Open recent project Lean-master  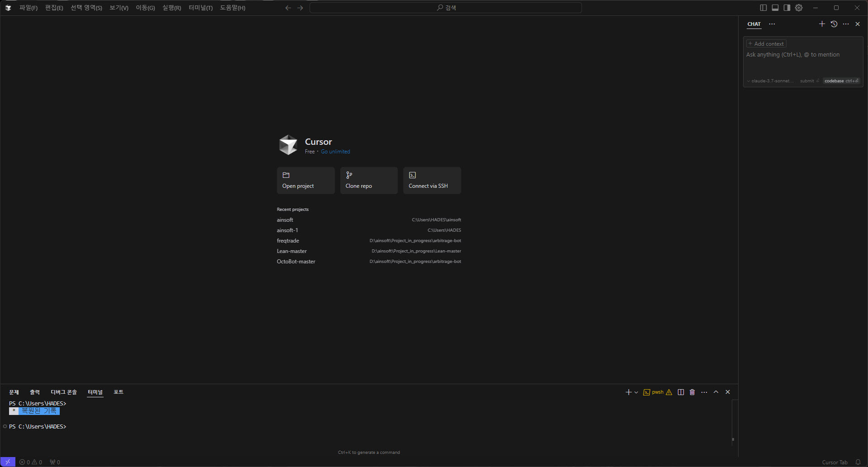tap(369, 251)
